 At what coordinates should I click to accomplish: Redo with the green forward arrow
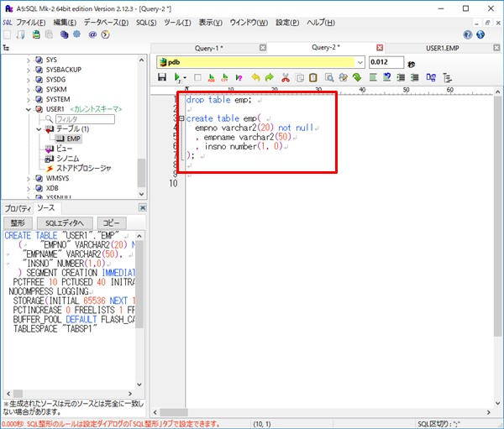click(270, 77)
